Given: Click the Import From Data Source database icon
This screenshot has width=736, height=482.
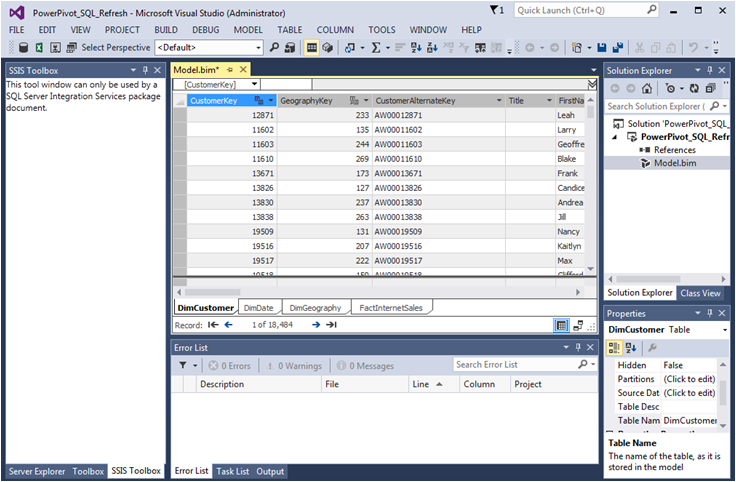Looking at the screenshot, I should click(x=23, y=47).
